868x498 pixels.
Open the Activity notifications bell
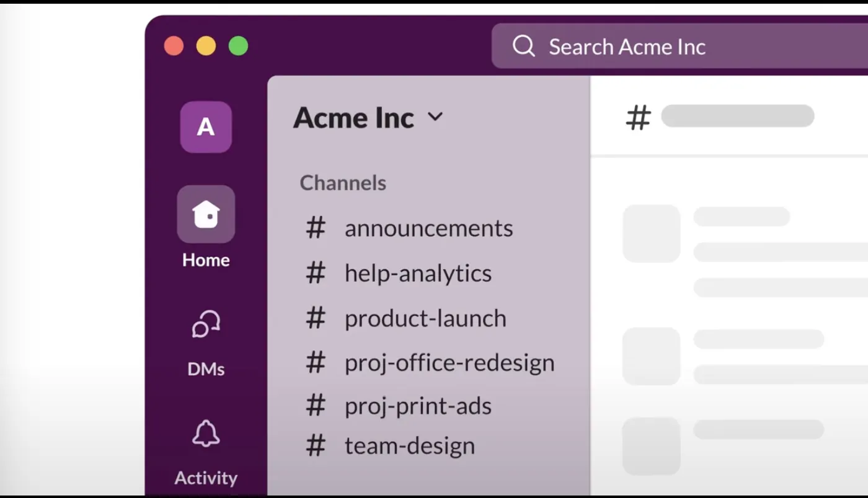[205, 434]
